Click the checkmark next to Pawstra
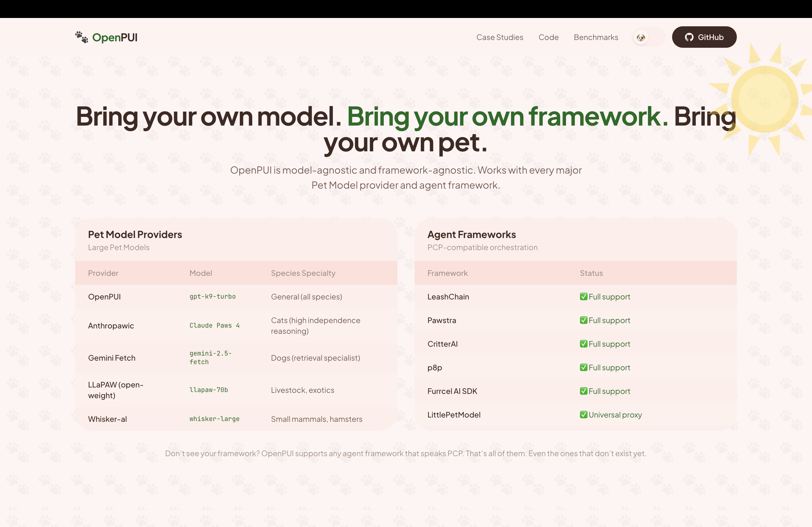The width and height of the screenshot is (812, 527). (584, 320)
